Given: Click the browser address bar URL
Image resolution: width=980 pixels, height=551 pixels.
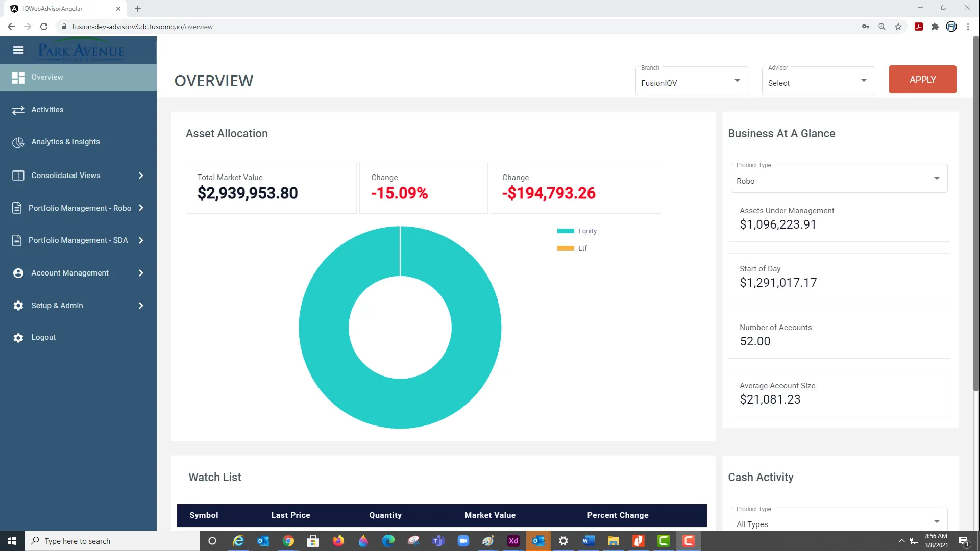Looking at the screenshot, I should point(142,27).
